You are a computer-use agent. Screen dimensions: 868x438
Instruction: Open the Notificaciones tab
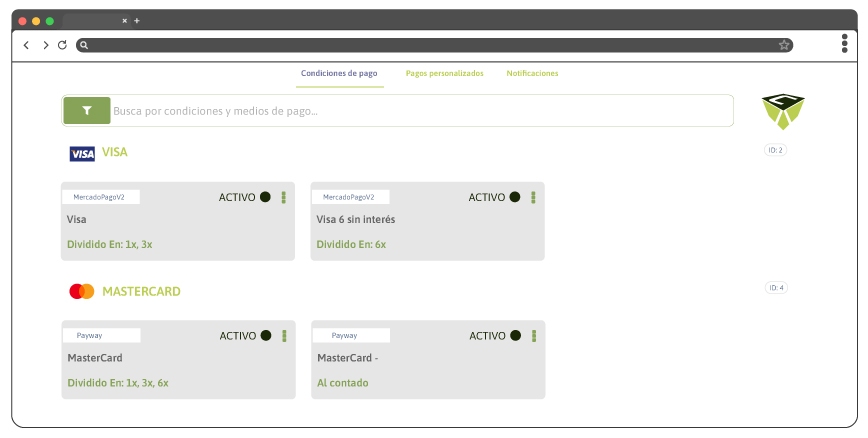pos(532,74)
